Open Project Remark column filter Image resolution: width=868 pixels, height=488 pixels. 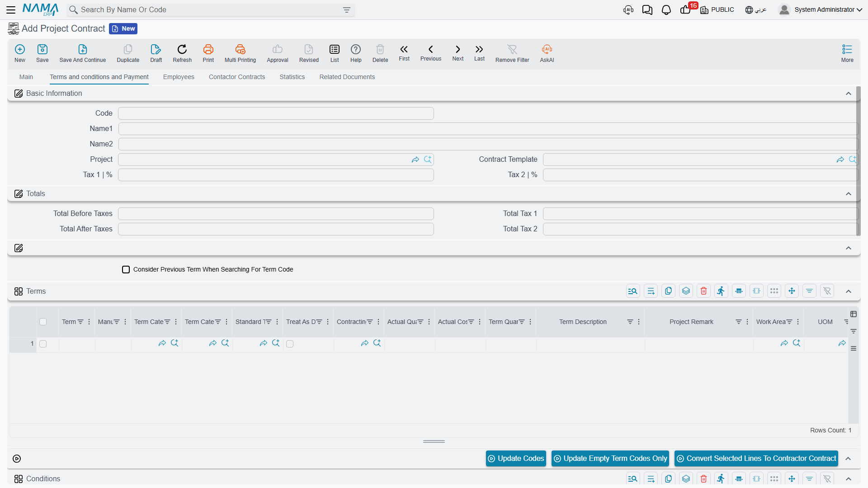coord(738,322)
